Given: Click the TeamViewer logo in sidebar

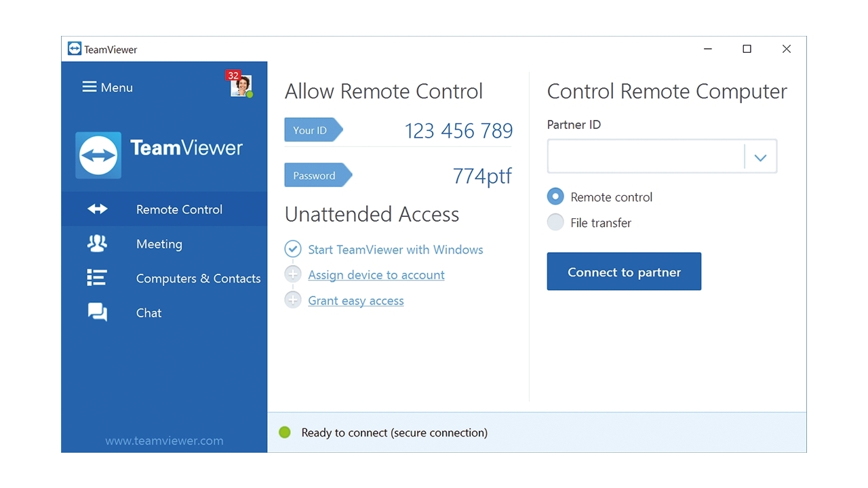Looking at the screenshot, I should point(98,155).
